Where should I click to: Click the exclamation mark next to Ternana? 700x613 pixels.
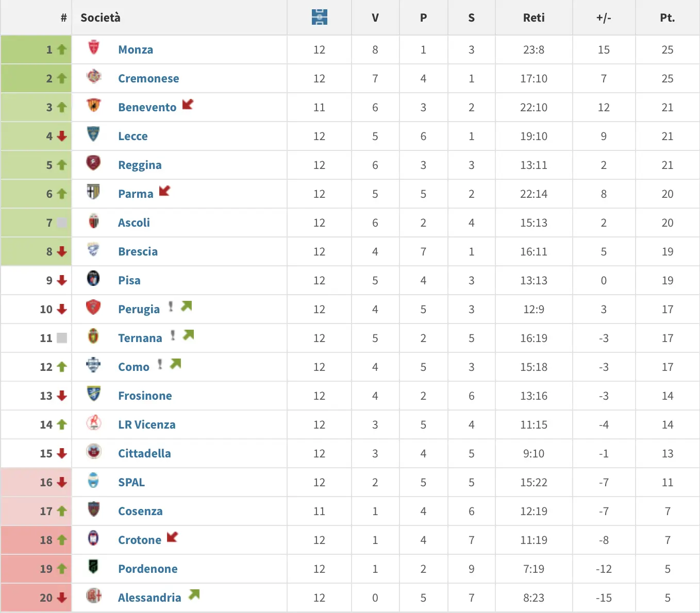[173, 335]
